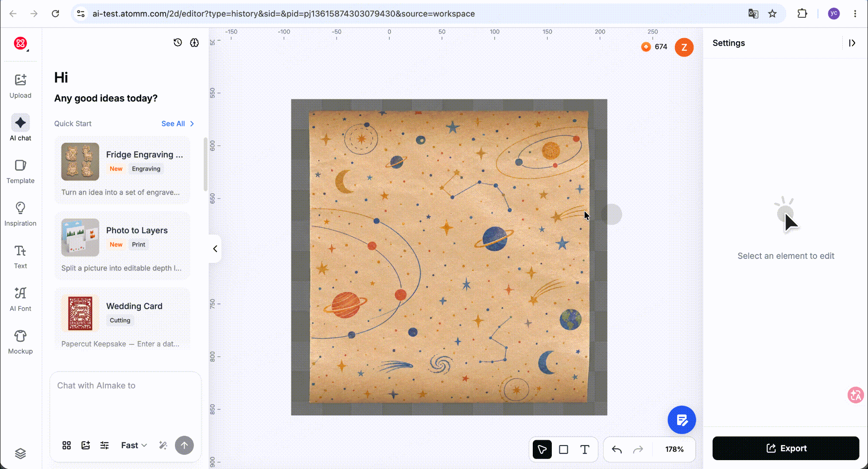This screenshot has height=469, width=868.
Task: Reload the browser page
Action: coord(55,14)
